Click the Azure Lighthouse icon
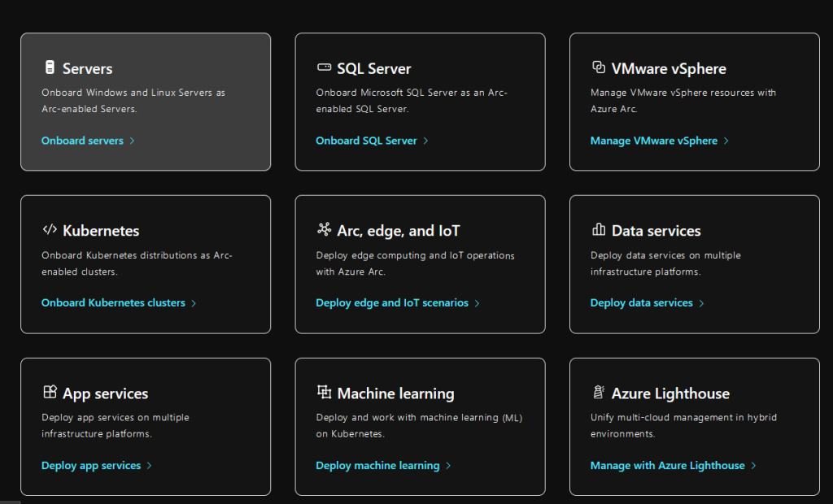 (x=599, y=392)
